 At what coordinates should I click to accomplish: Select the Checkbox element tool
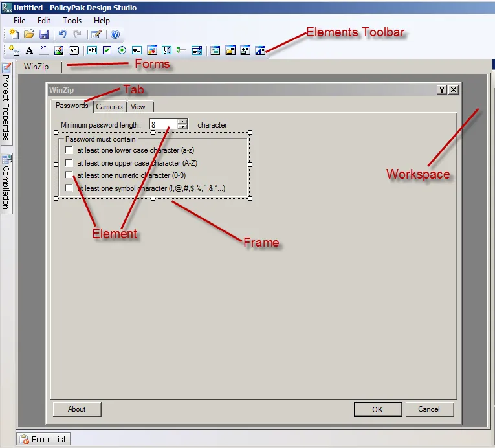coord(107,50)
